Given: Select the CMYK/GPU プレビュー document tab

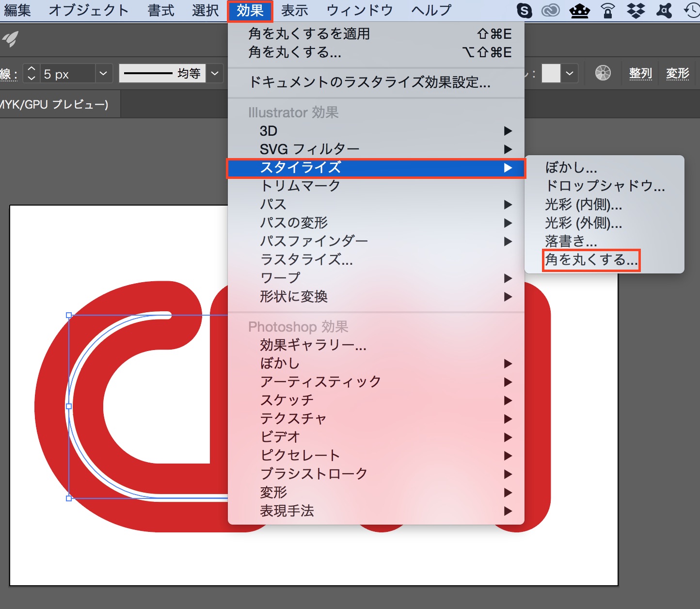Looking at the screenshot, I should coord(60,104).
